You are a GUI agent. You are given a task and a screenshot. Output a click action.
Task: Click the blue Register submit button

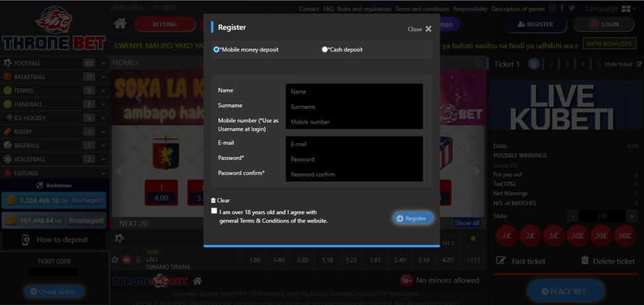click(413, 219)
